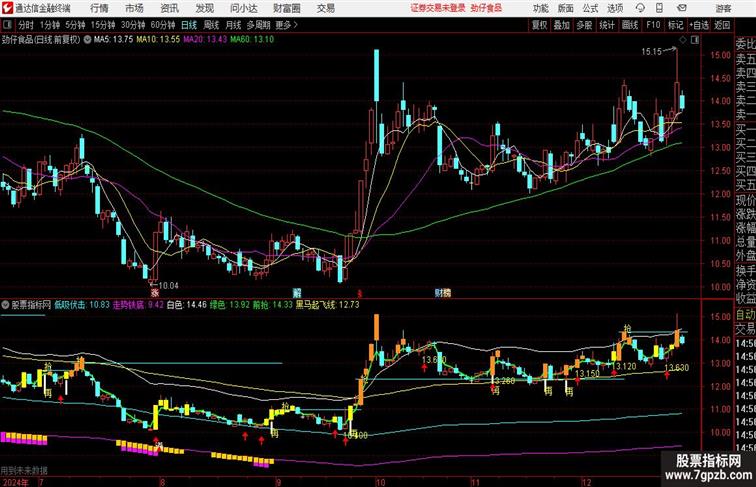The width and height of the screenshot is (756, 487).
Task: Open the 市场 menu
Action: [x=134, y=8]
